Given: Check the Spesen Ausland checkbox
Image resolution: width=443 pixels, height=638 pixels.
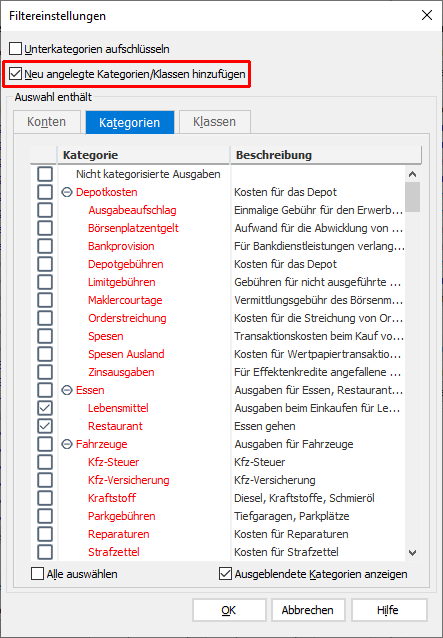Looking at the screenshot, I should point(45,354).
